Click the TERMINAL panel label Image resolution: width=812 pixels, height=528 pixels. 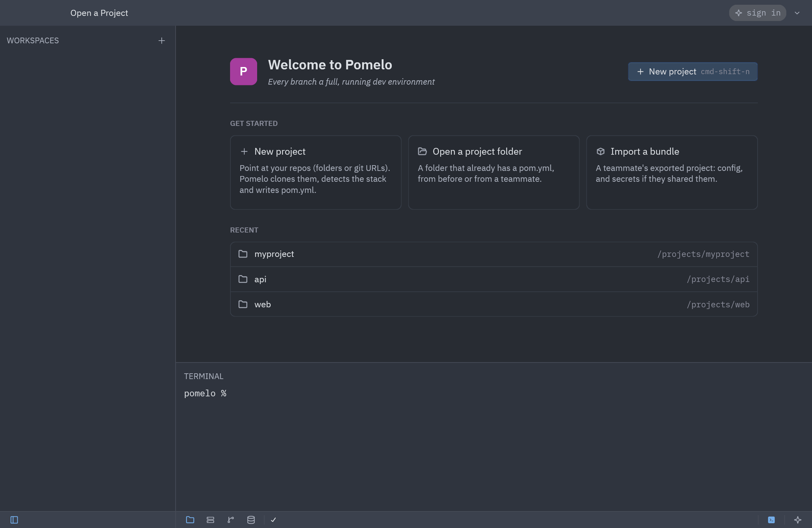[x=204, y=376]
